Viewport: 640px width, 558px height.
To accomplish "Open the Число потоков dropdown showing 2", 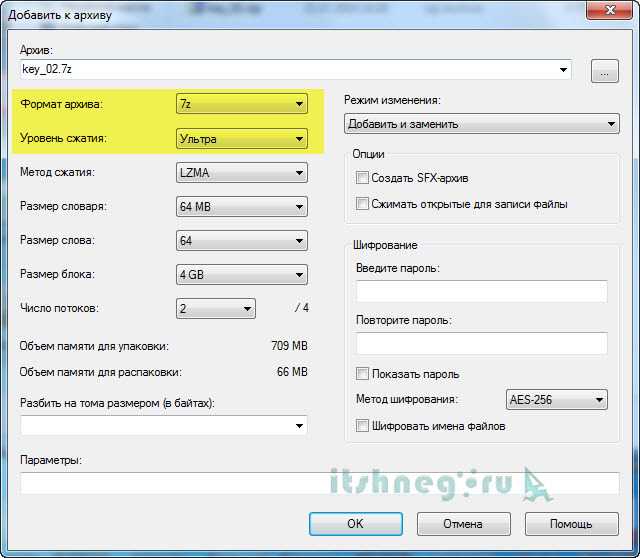I will click(216, 308).
